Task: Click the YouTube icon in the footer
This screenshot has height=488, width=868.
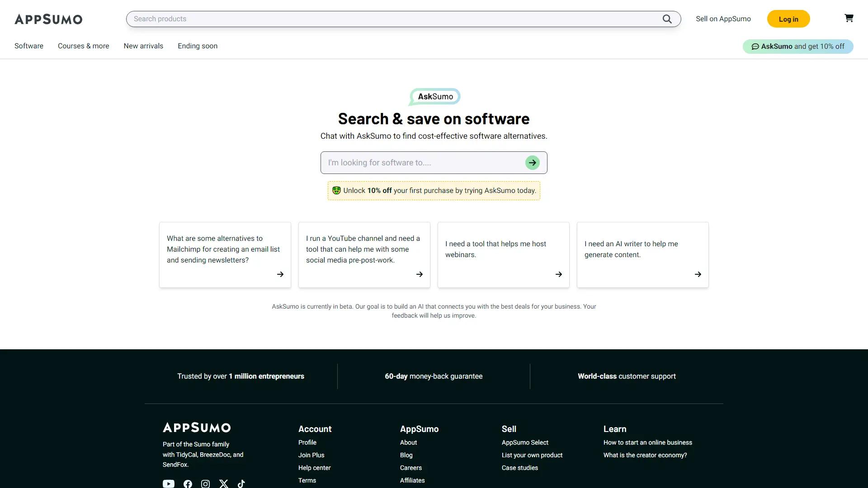Action: click(x=168, y=483)
